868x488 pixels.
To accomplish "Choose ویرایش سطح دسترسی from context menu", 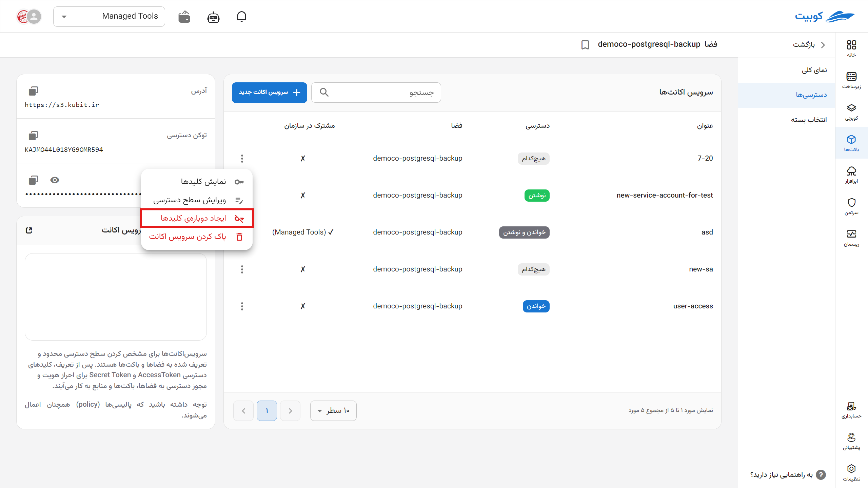I will (197, 200).
